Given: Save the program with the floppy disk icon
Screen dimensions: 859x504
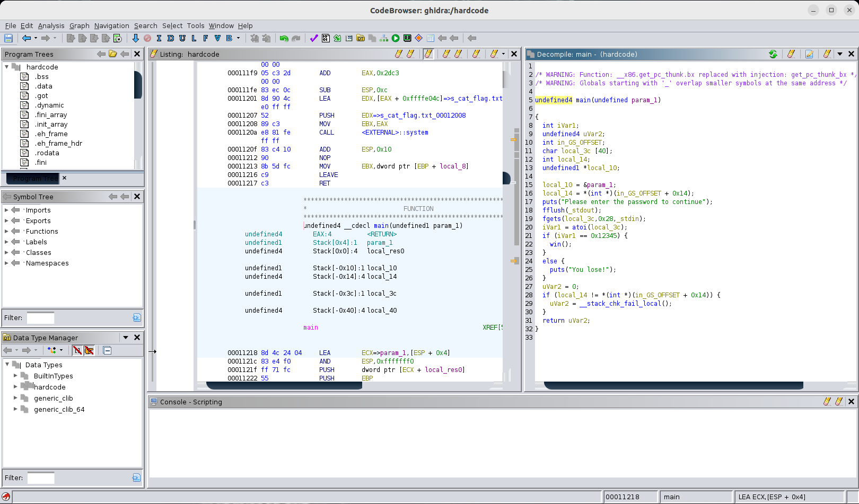Looking at the screenshot, I should tap(8, 38).
